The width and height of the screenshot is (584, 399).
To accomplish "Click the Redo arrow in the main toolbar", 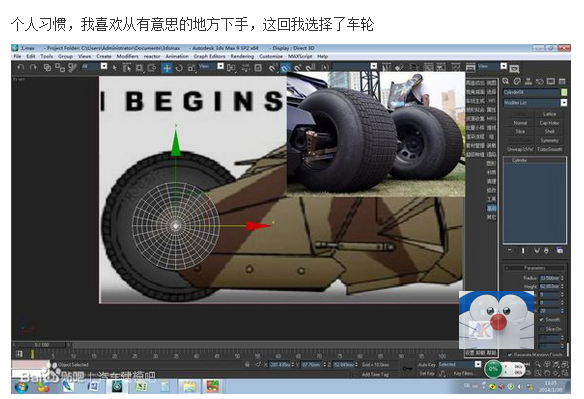I will click(x=34, y=67).
